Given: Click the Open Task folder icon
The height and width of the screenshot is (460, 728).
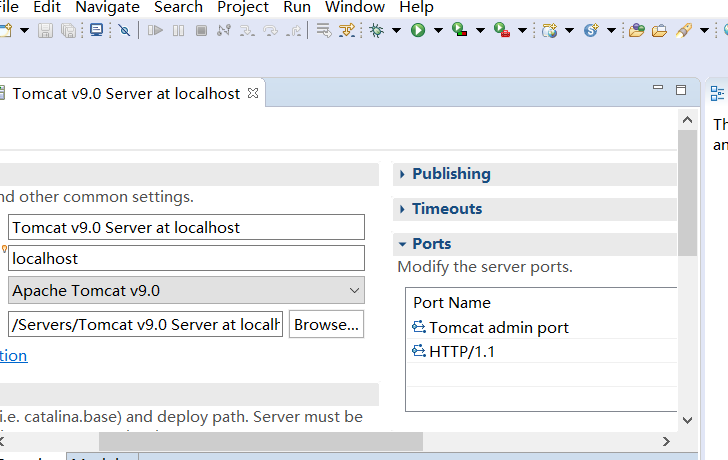Looking at the screenshot, I should [659, 31].
